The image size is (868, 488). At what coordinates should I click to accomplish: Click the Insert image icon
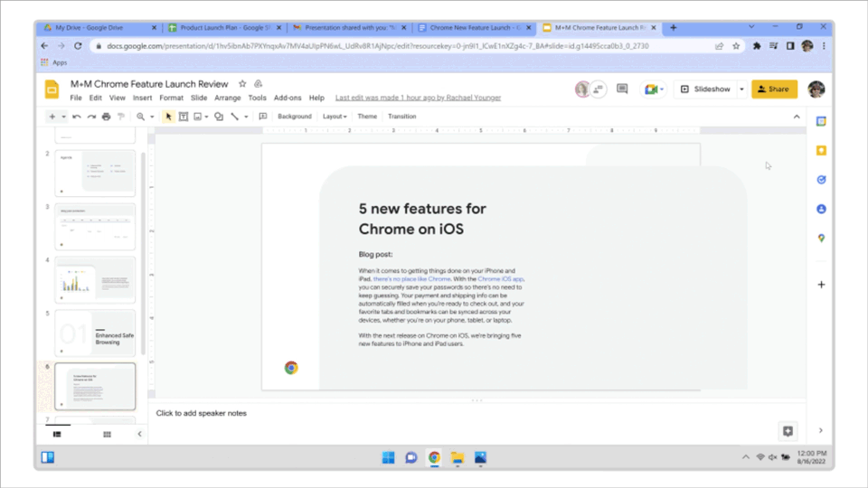point(198,117)
